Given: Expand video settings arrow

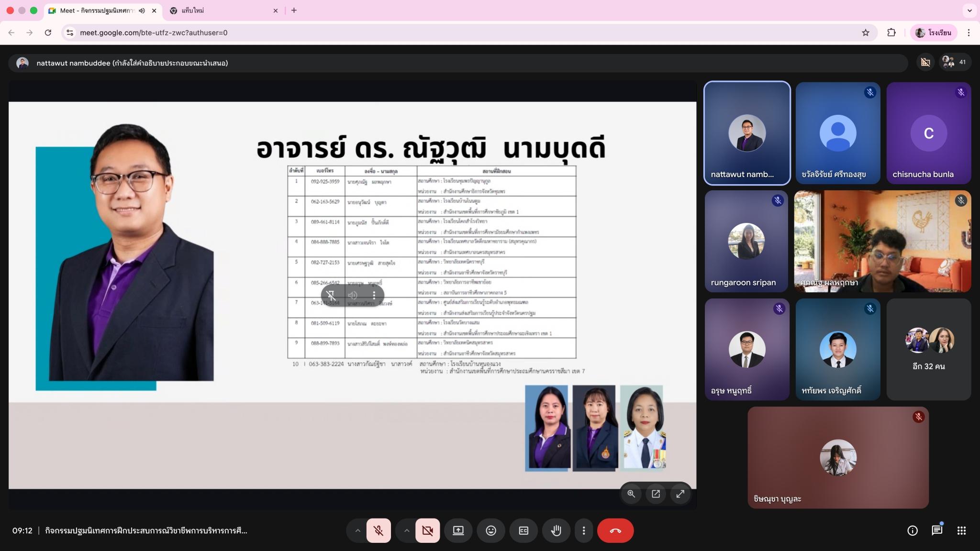Looking at the screenshot, I should (x=406, y=530).
